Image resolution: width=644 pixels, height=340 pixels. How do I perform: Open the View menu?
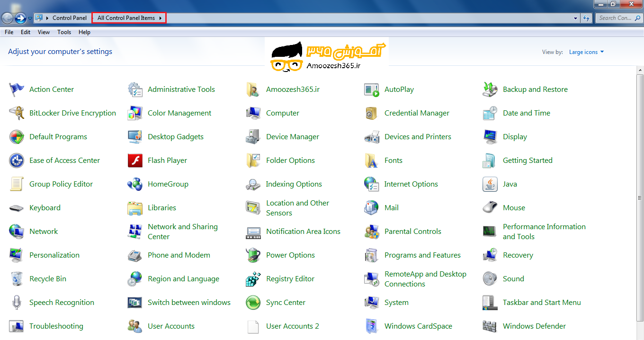44,32
